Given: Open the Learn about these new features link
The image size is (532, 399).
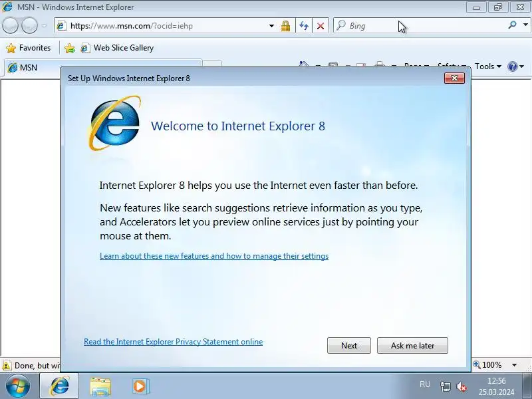Looking at the screenshot, I should [214, 256].
